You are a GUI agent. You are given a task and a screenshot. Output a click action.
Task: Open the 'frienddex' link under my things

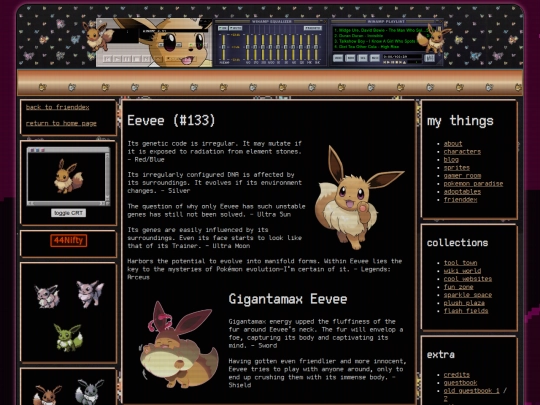[460, 200]
